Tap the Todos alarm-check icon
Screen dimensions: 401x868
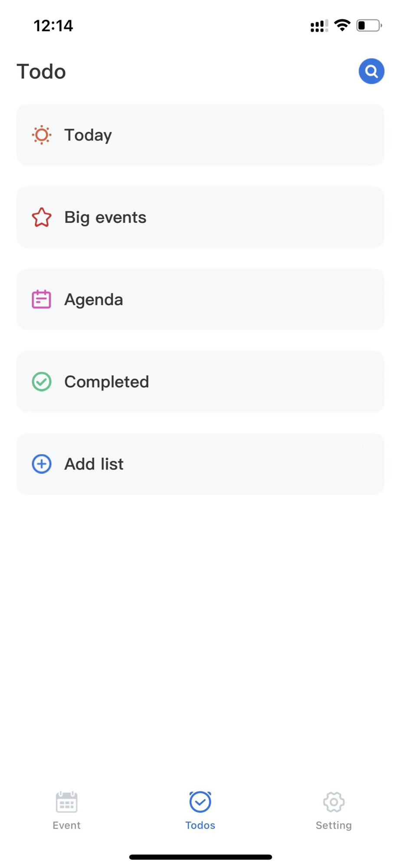pyautogui.click(x=200, y=802)
